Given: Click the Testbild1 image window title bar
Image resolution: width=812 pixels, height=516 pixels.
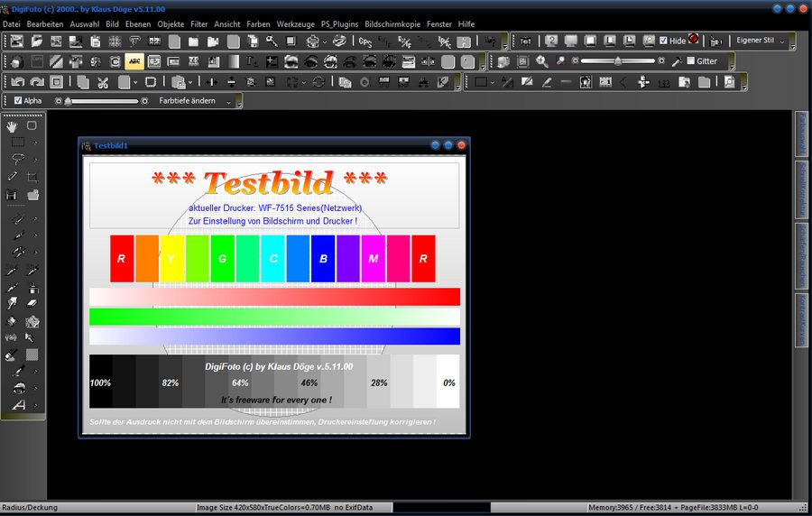Looking at the screenshot, I should pos(253,144).
